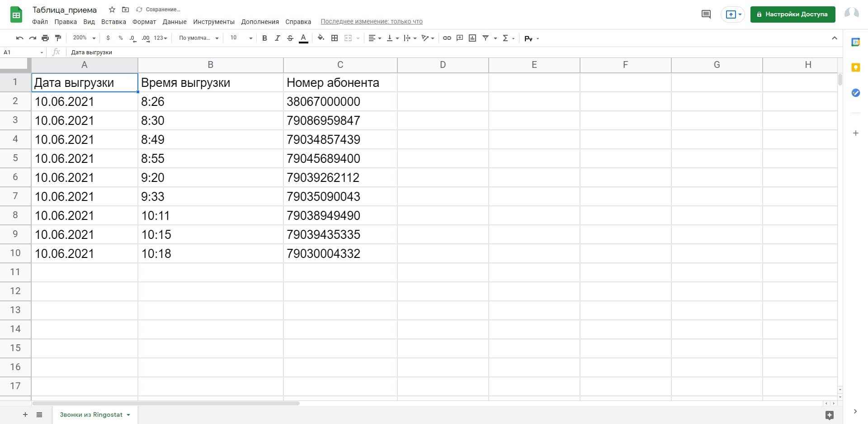Open horizontal align dropdown

click(375, 38)
